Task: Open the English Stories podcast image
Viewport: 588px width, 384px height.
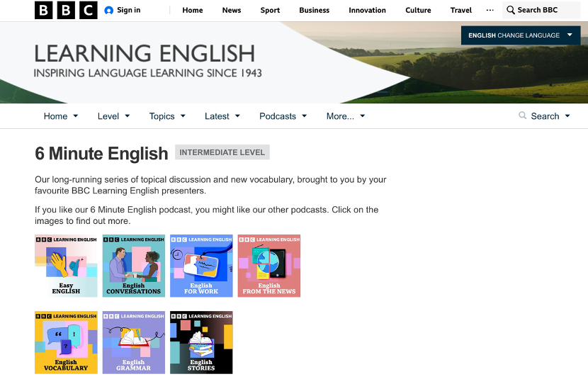Action: coord(201,342)
